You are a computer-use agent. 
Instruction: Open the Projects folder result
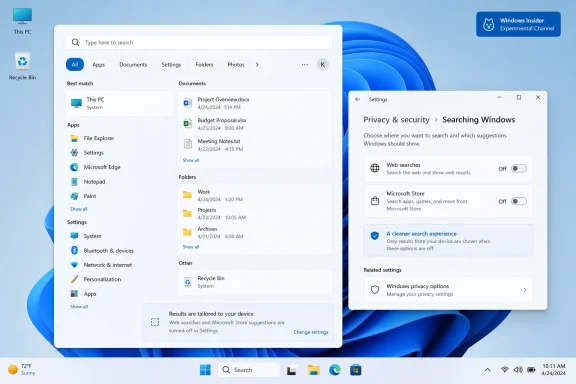point(255,213)
